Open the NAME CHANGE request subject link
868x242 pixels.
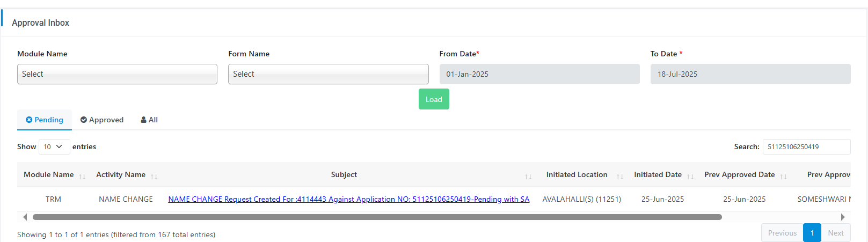point(349,199)
